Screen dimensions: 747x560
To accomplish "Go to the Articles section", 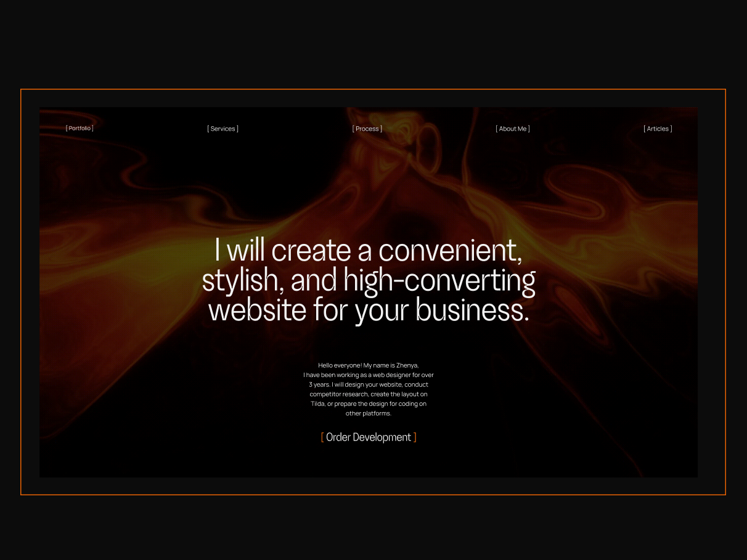I will (658, 128).
